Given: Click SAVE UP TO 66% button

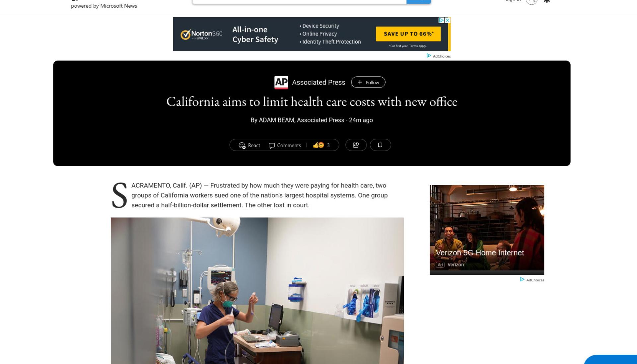Looking at the screenshot, I should (x=408, y=34).
